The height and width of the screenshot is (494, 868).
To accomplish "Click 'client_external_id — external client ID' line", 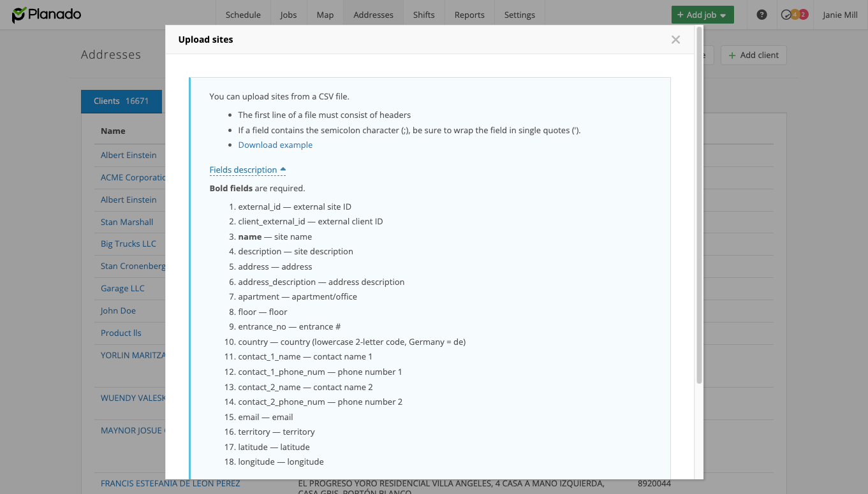I will tap(311, 221).
